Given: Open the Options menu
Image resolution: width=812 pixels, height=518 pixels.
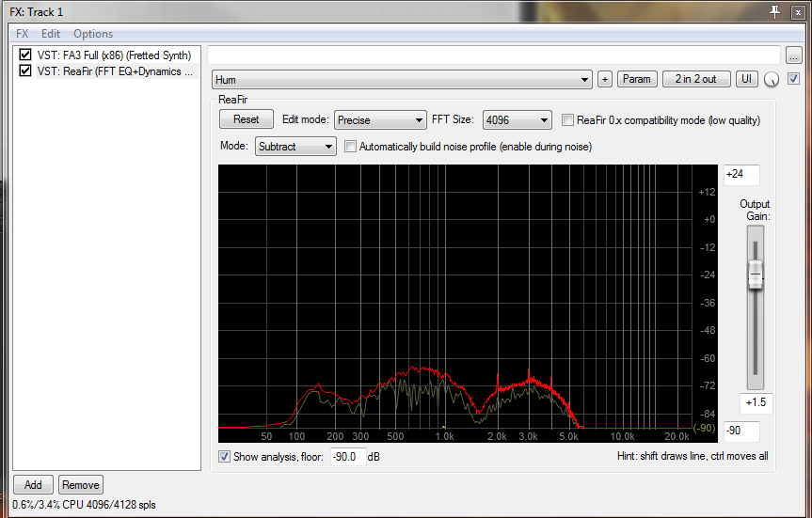Looking at the screenshot, I should tap(93, 34).
